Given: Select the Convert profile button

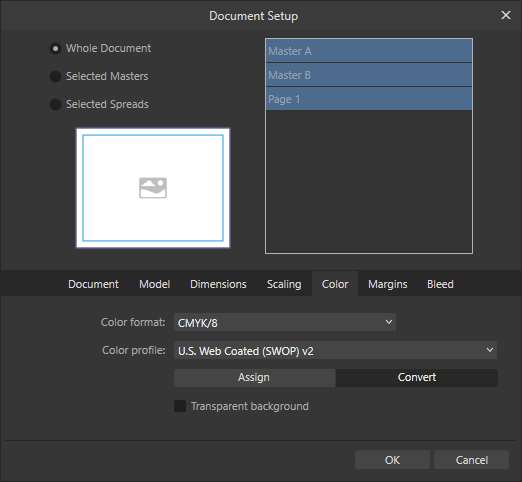Looking at the screenshot, I should point(417,378).
